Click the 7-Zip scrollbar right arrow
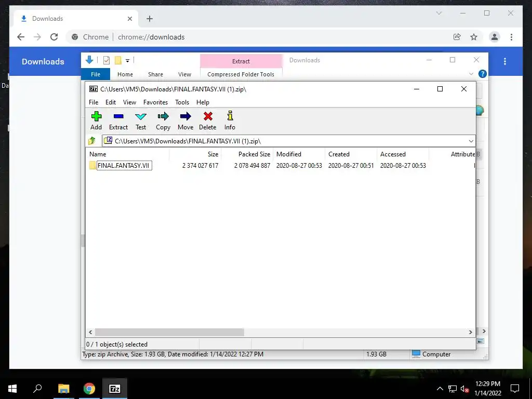532x399 pixels. click(470, 332)
